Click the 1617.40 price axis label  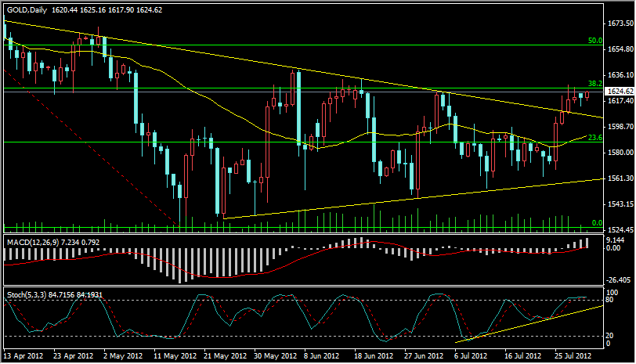click(x=620, y=100)
